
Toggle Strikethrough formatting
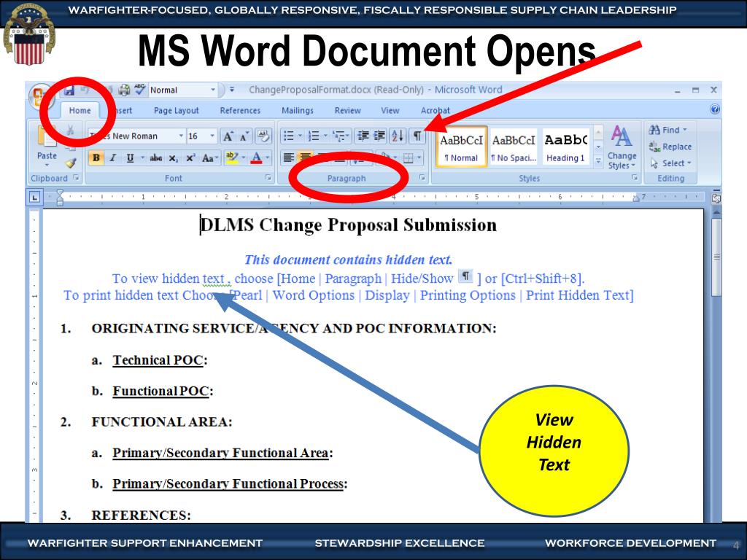[x=156, y=158]
